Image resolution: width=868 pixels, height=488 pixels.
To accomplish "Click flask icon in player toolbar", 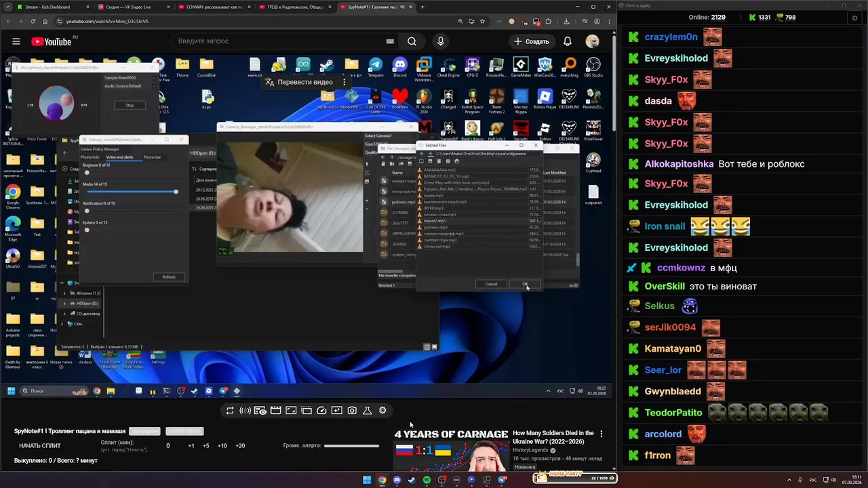I will pyautogui.click(x=367, y=410).
